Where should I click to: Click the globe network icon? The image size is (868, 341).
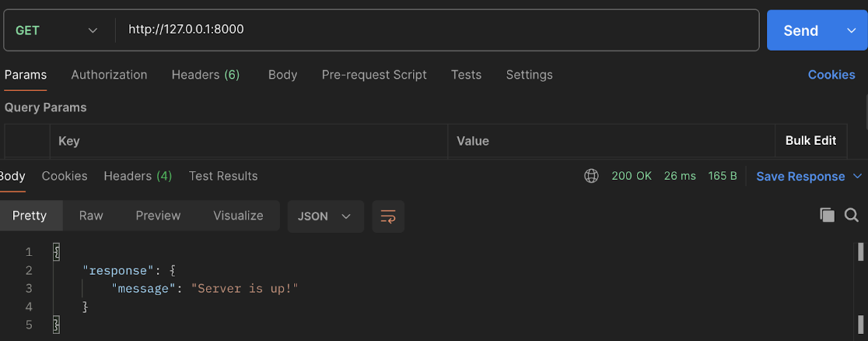coord(591,176)
